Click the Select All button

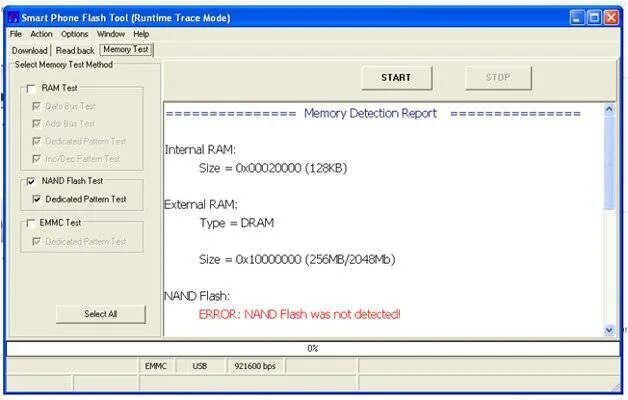pyautogui.click(x=101, y=314)
